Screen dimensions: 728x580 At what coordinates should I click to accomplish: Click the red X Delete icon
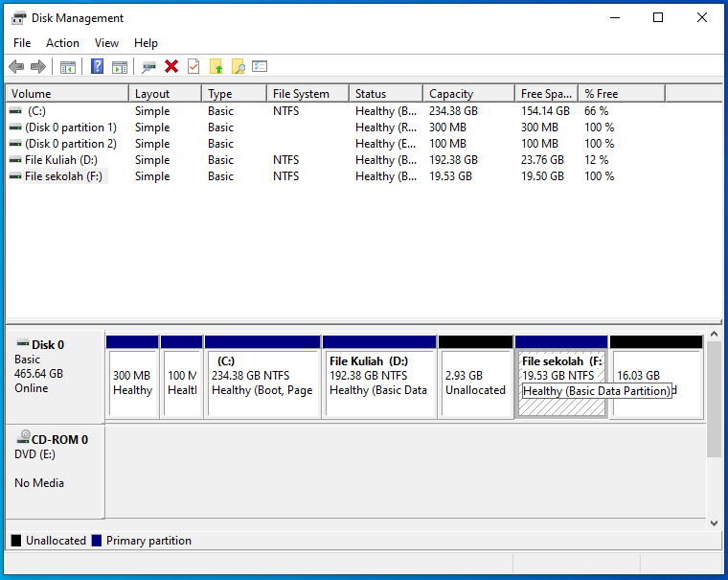click(171, 66)
